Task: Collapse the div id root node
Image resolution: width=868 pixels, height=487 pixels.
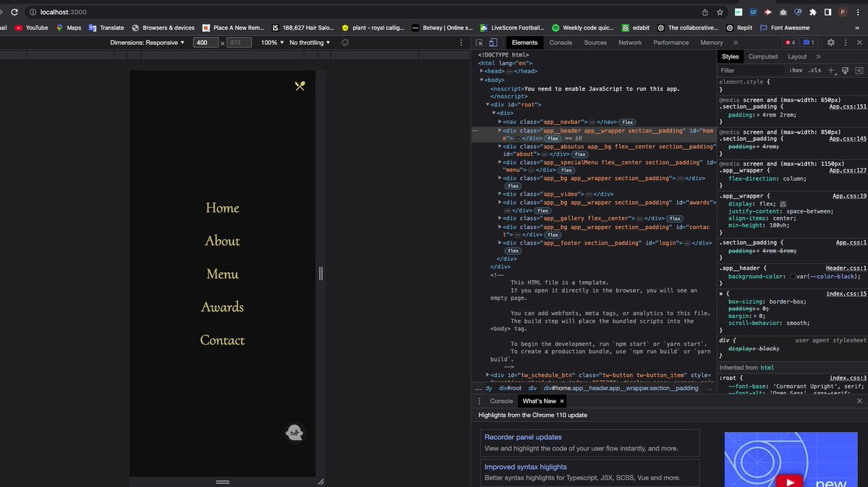Action: [x=488, y=105]
